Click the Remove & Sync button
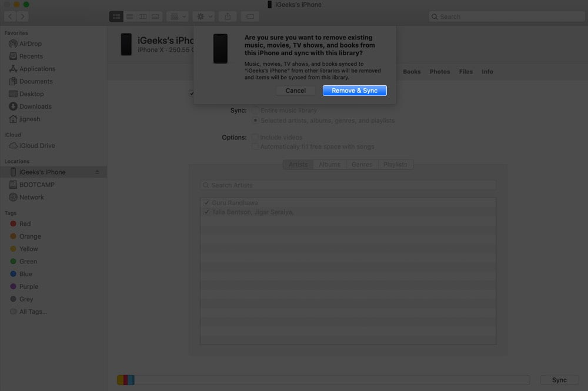Image resolution: width=588 pixels, height=391 pixels. click(x=355, y=91)
